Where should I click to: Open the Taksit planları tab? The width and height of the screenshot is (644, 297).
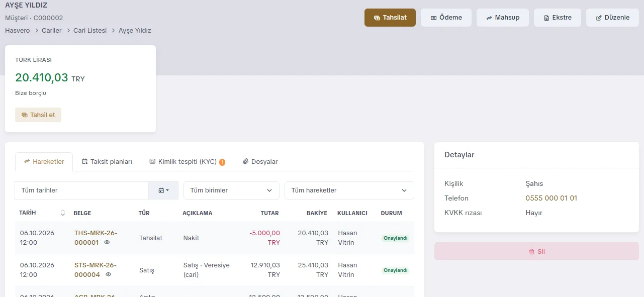(107, 162)
